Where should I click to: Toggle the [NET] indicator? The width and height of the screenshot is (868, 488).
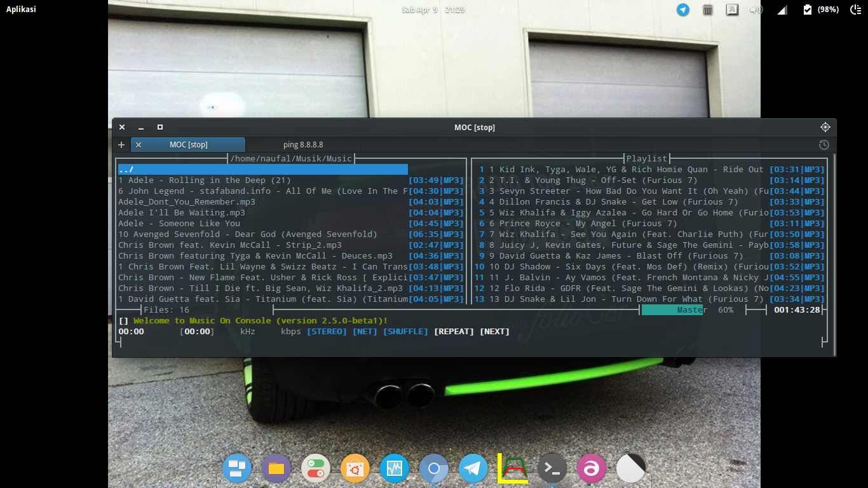pyautogui.click(x=365, y=332)
